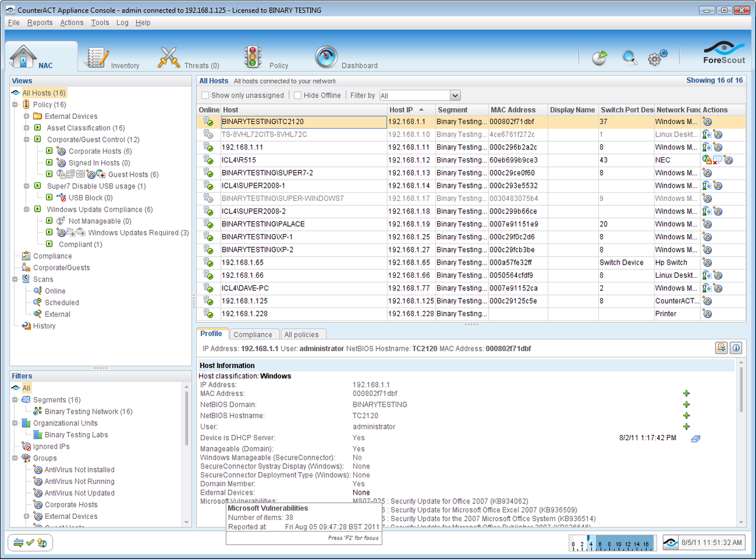
Task: Expand the External Devices folder in Views
Action: tap(27, 116)
